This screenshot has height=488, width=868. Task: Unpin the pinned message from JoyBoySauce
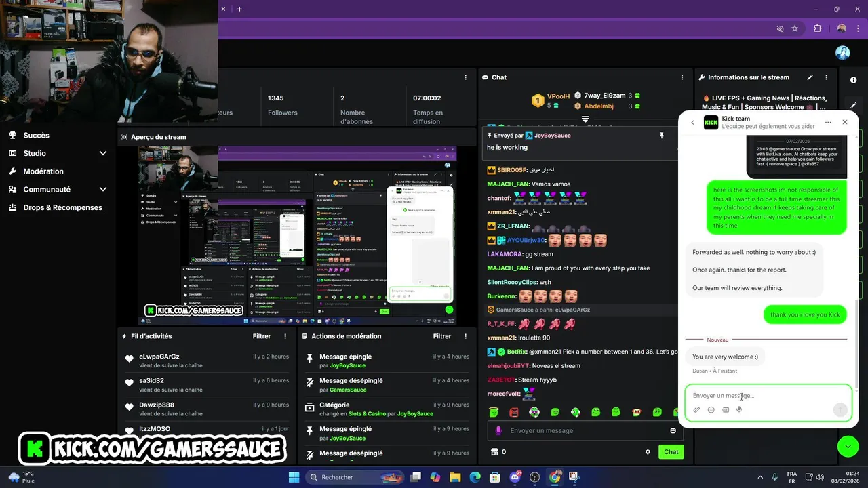pos(662,136)
